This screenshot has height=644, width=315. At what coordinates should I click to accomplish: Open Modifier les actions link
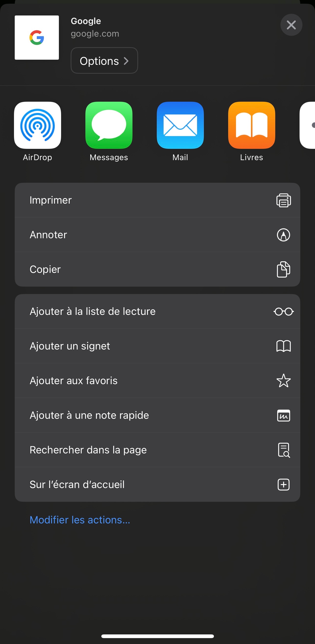tap(80, 520)
